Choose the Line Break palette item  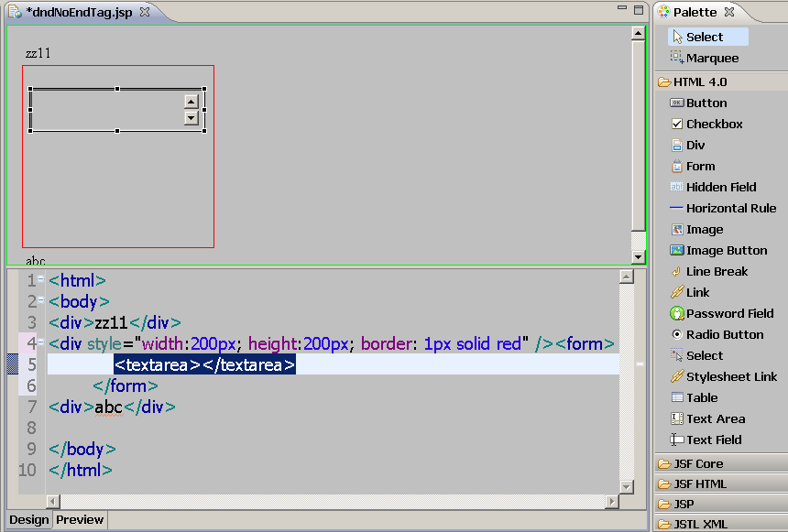tap(709, 272)
